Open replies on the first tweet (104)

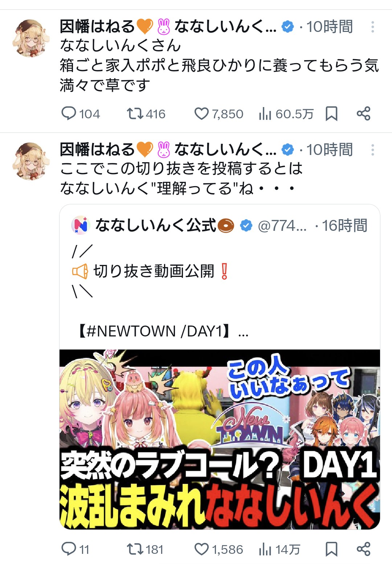pos(81,114)
